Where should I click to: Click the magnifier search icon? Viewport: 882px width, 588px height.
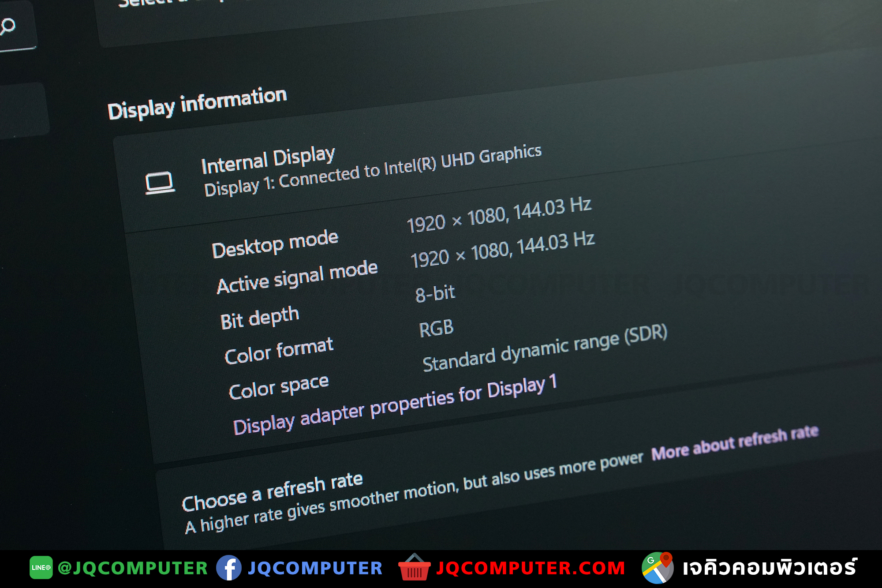[7, 26]
